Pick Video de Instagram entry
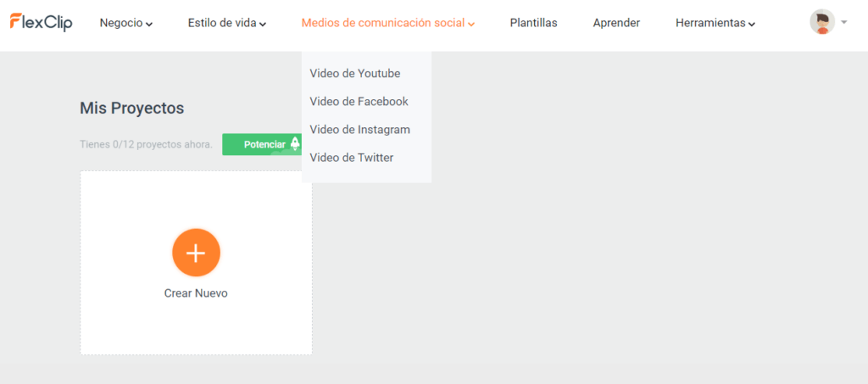 point(359,130)
